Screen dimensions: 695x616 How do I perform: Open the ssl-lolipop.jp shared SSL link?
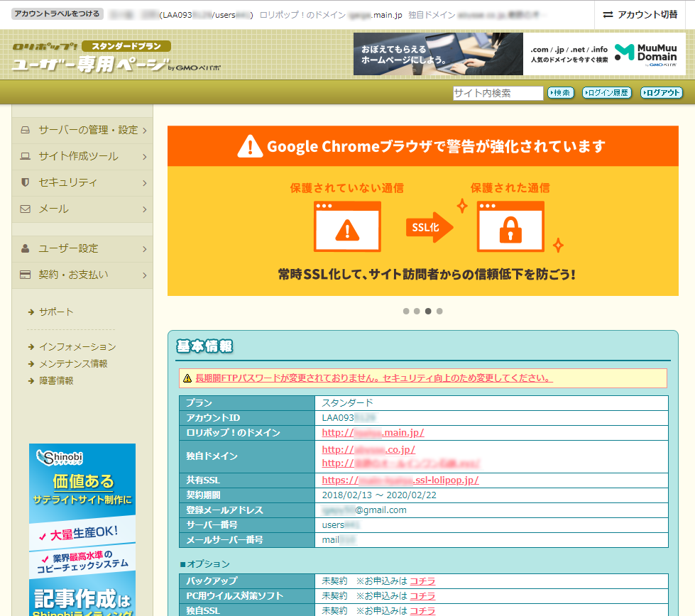coord(400,480)
